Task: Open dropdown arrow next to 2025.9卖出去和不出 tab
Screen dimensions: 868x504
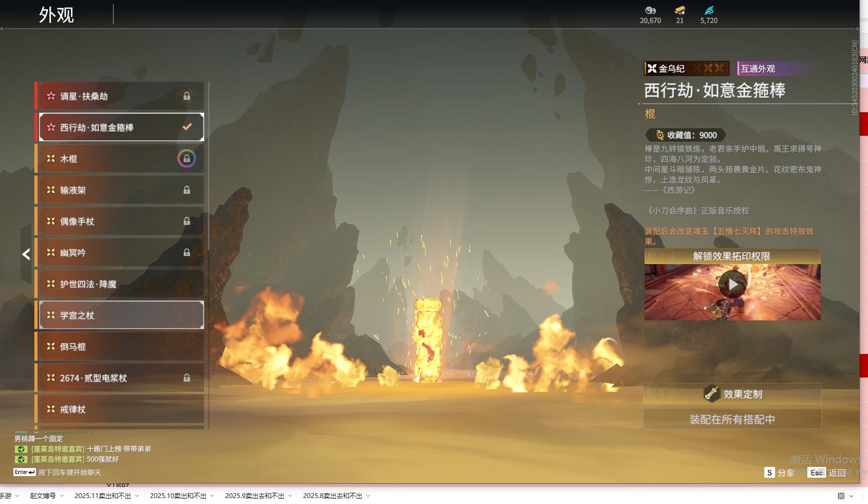Action: [x=290, y=496]
